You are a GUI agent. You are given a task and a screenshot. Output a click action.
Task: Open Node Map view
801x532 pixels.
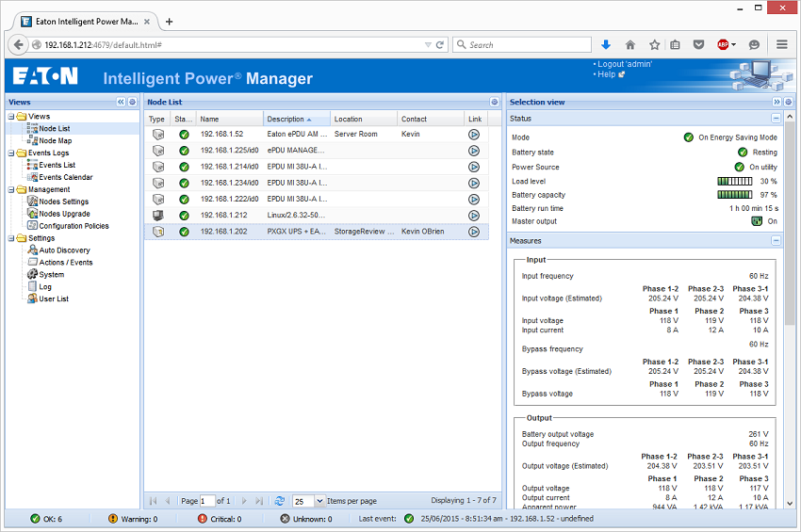tap(56, 141)
